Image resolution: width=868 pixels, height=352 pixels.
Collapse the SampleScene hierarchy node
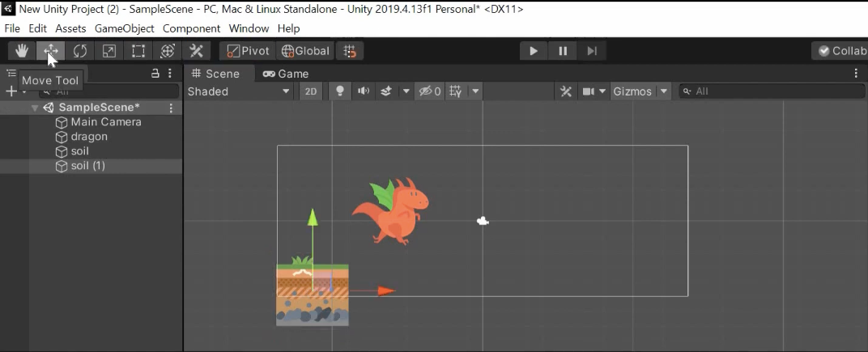35,108
